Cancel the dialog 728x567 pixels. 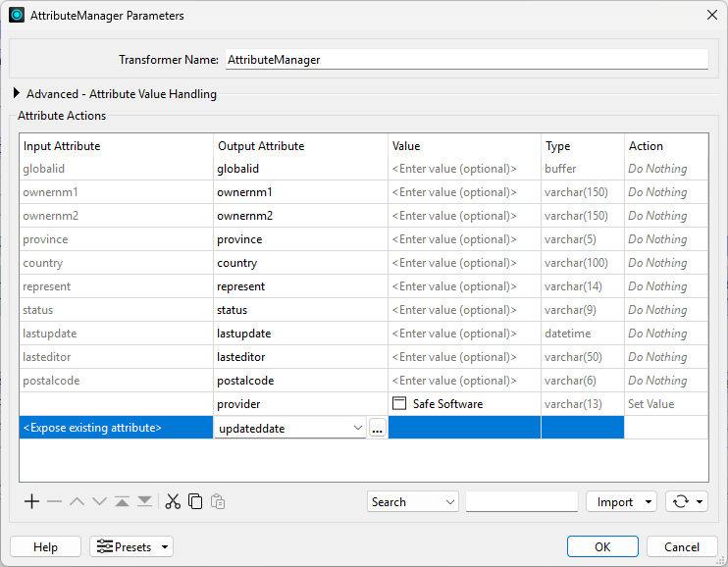(682, 546)
